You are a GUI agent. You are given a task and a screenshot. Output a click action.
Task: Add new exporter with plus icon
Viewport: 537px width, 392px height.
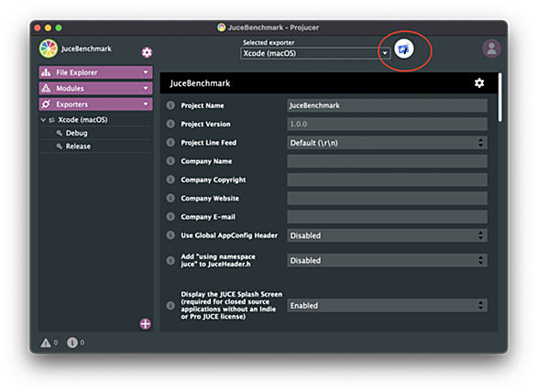(x=145, y=323)
